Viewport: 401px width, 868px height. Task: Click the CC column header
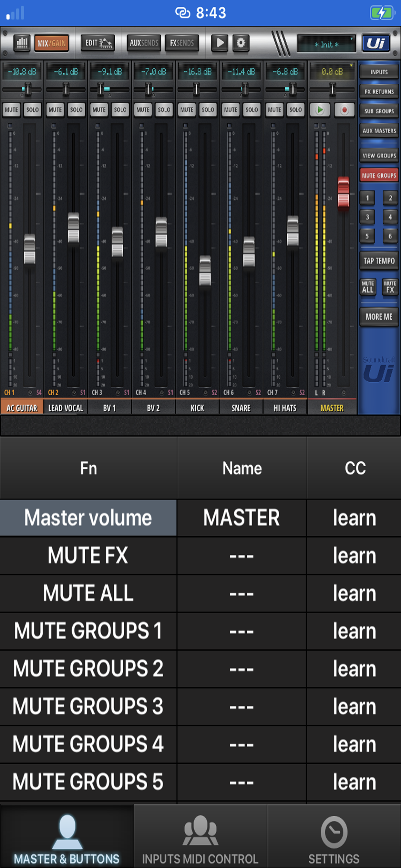[354, 468]
